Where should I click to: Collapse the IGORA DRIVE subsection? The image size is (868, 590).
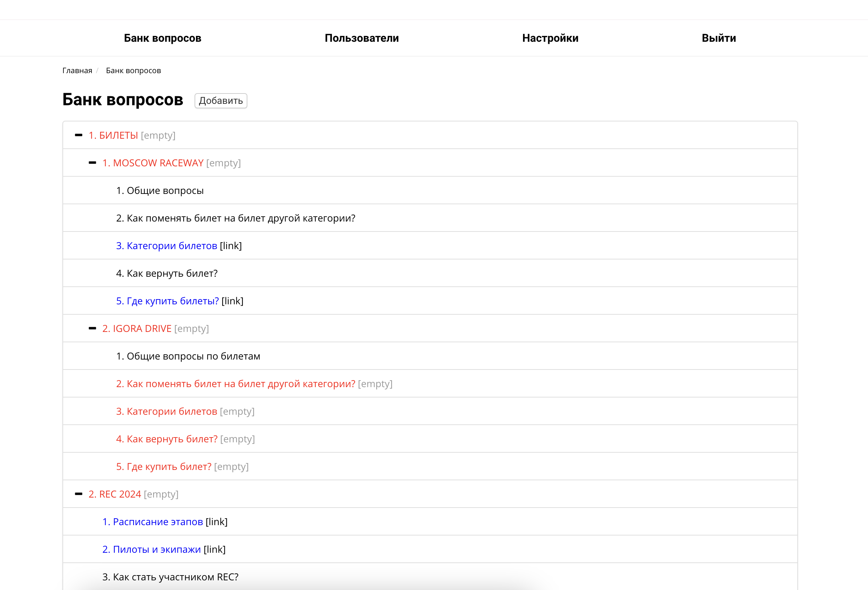coord(92,328)
